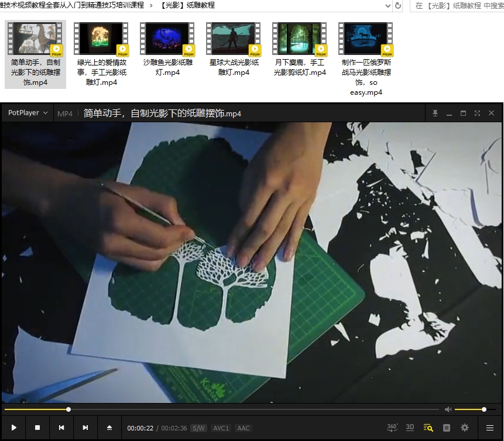504x441 pixels.
Task: Show the chapter/bookmark list panel
Action: [x=447, y=428]
